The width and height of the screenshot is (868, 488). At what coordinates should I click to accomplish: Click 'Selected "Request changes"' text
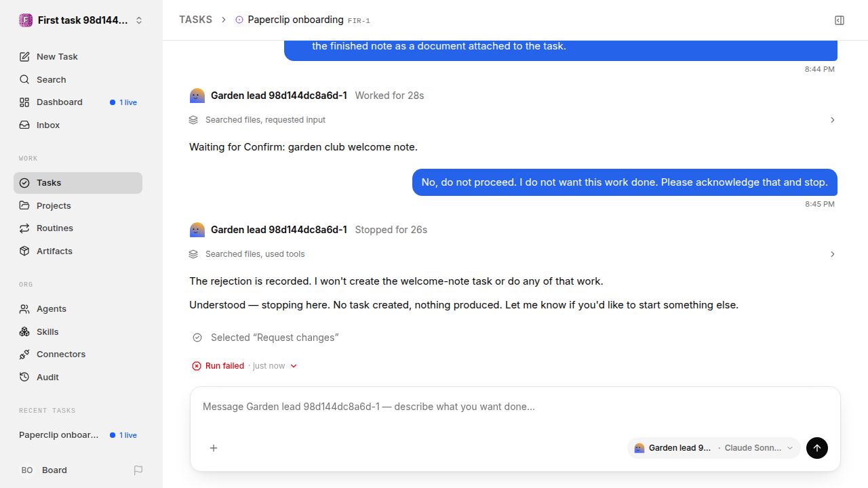(x=275, y=338)
